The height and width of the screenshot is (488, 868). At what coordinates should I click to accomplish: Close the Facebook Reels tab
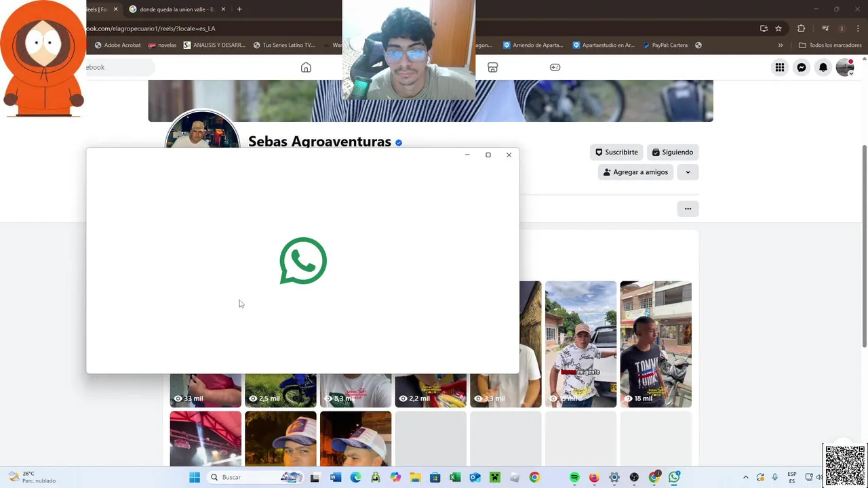pos(115,9)
